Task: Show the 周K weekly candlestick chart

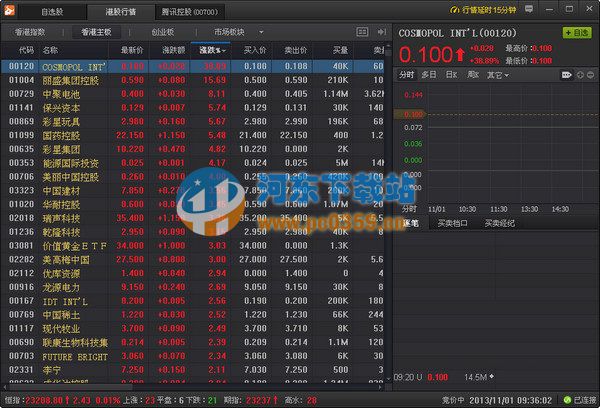Action: tap(473, 75)
